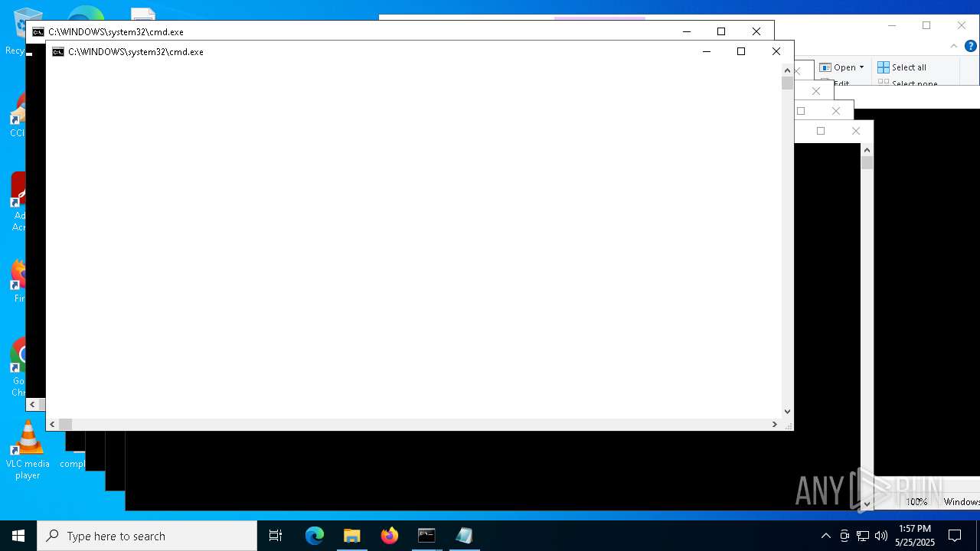Maximize the File Explorer window
The image size is (980, 551).
(x=926, y=25)
